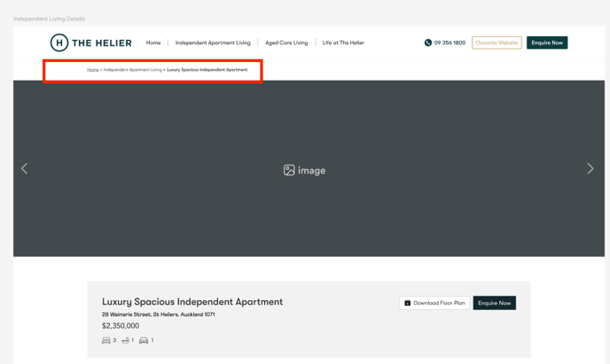Click the bedrooms bed icon

click(106, 340)
